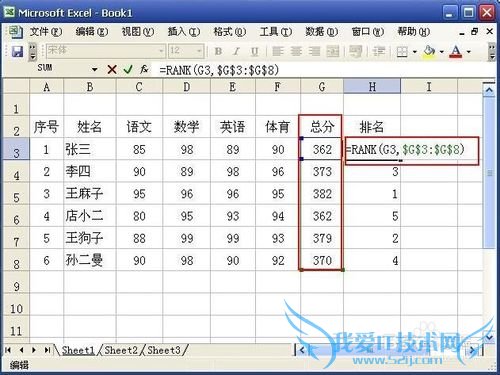This screenshot has height=375, width=500.
Task: Click the Save icon in toolbar
Action: click(x=17, y=52)
